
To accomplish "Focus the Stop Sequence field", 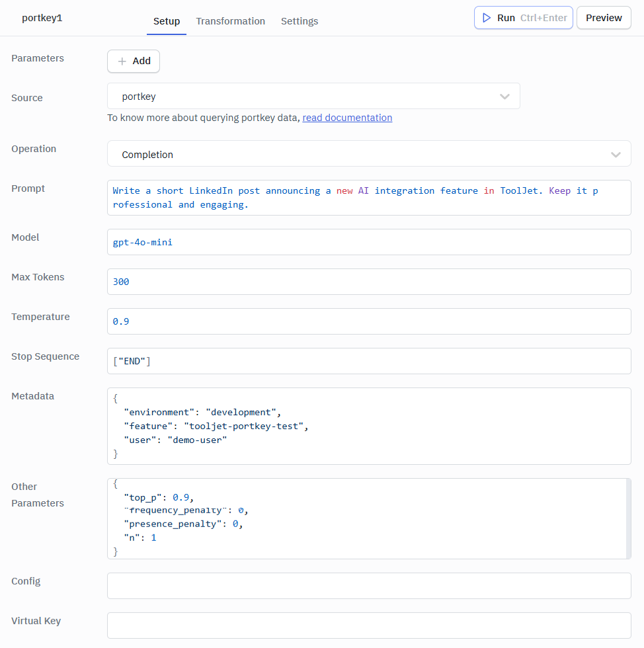I will point(369,361).
